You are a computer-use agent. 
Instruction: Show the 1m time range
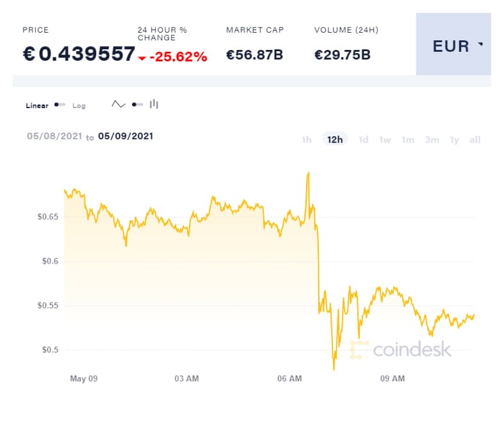[408, 139]
